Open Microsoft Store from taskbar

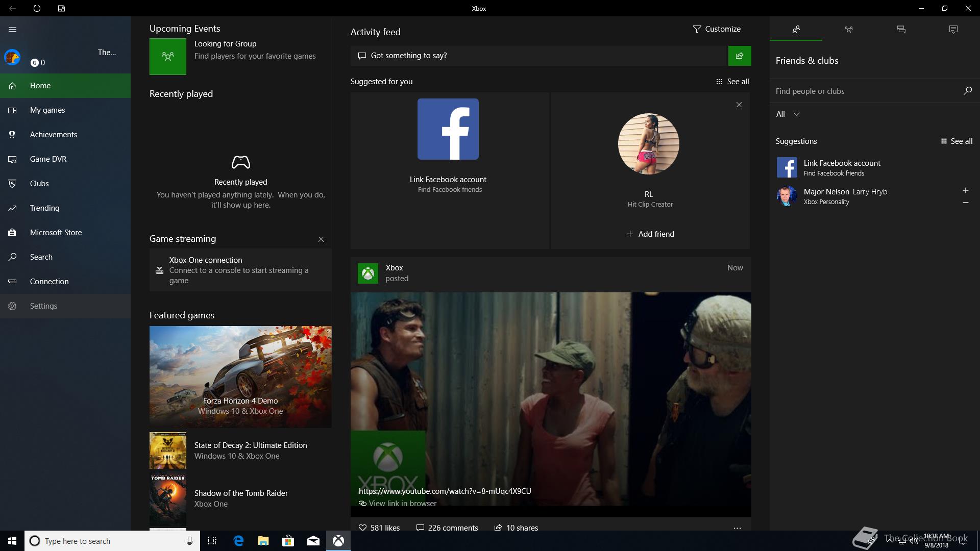pyautogui.click(x=288, y=541)
